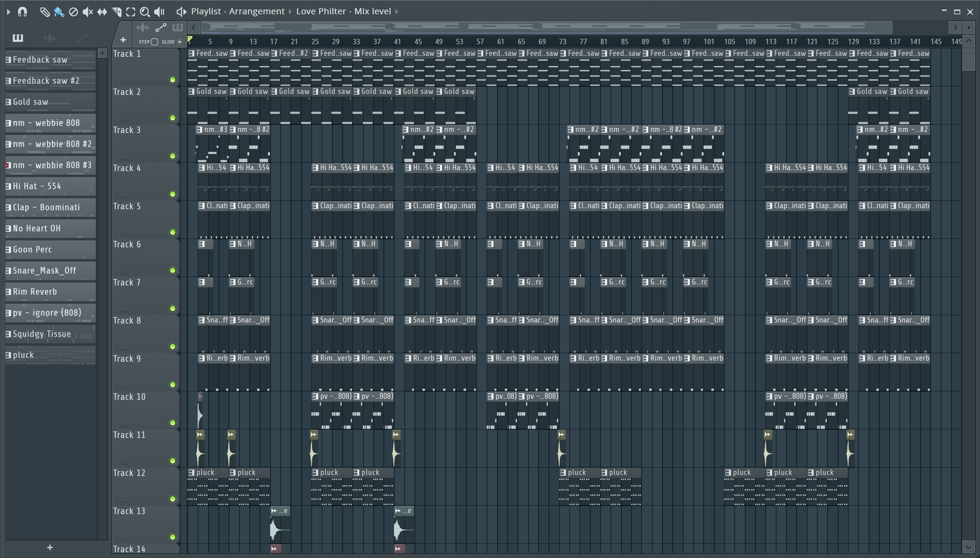
Task: Select the Feedback saw pattern in picker
Action: click(x=50, y=60)
